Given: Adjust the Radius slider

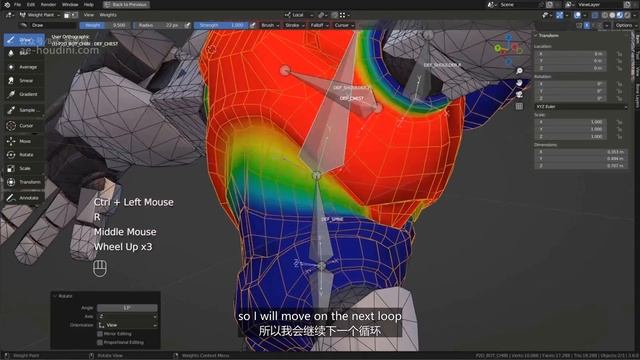Looking at the screenshot, I should click(x=158, y=25).
